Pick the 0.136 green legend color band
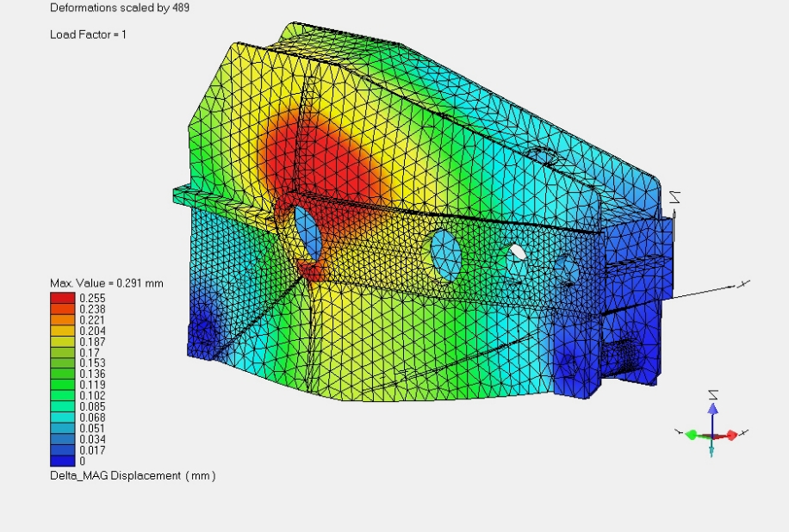Image resolution: width=789 pixels, height=532 pixels. pyautogui.click(x=63, y=373)
